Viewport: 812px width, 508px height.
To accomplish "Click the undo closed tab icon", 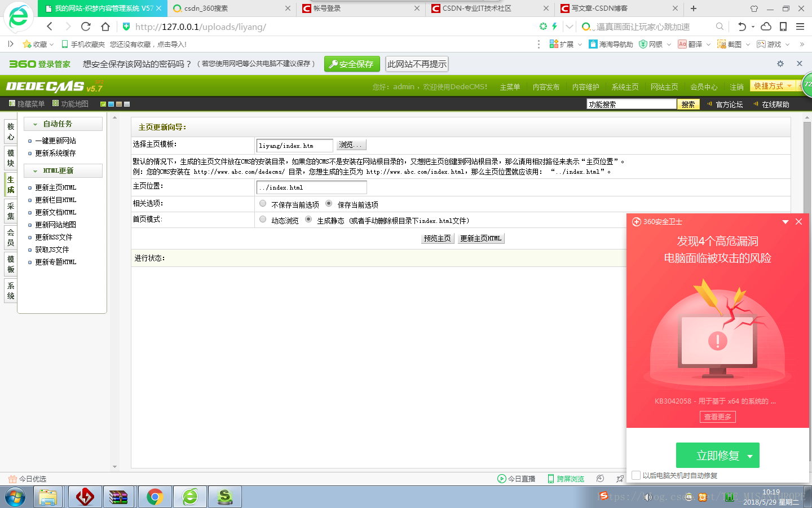I will pyautogui.click(x=742, y=27).
